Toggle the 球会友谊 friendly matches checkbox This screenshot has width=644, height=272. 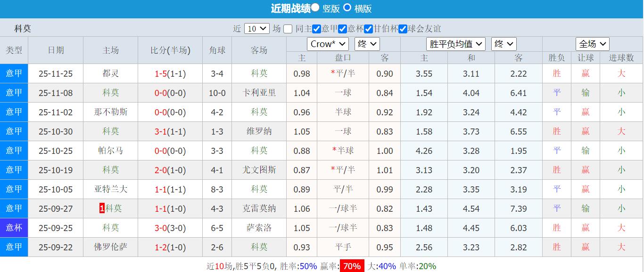(x=404, y=28)
